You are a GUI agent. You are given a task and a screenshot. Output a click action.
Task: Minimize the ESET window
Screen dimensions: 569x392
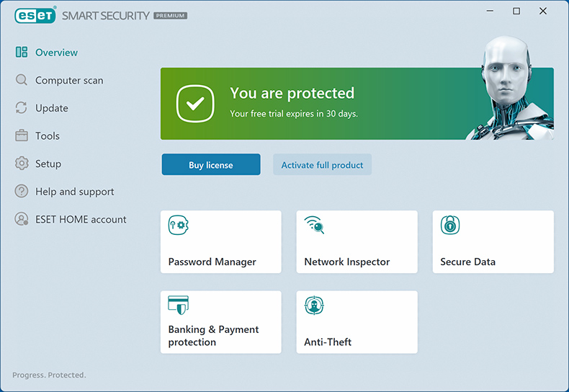(x=490, y=12)
